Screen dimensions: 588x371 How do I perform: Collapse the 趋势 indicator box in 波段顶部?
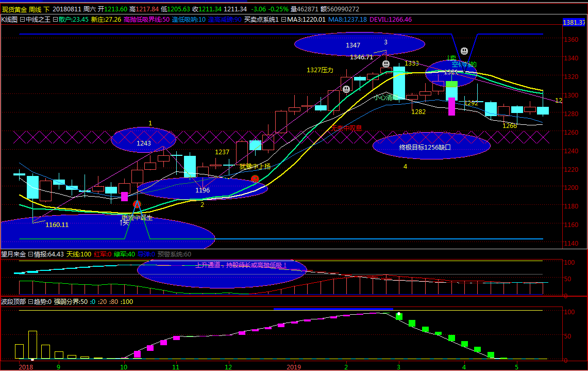[30, 301]
